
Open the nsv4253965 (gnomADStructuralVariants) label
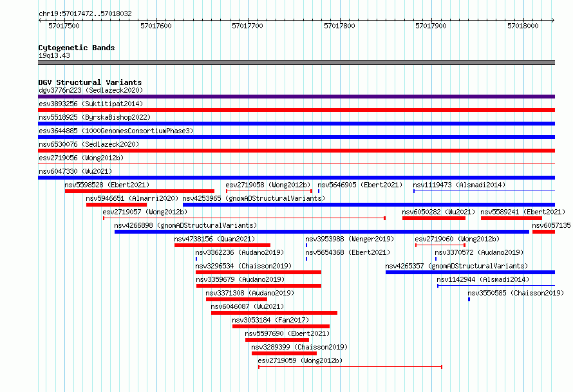(x=254, y=198)
